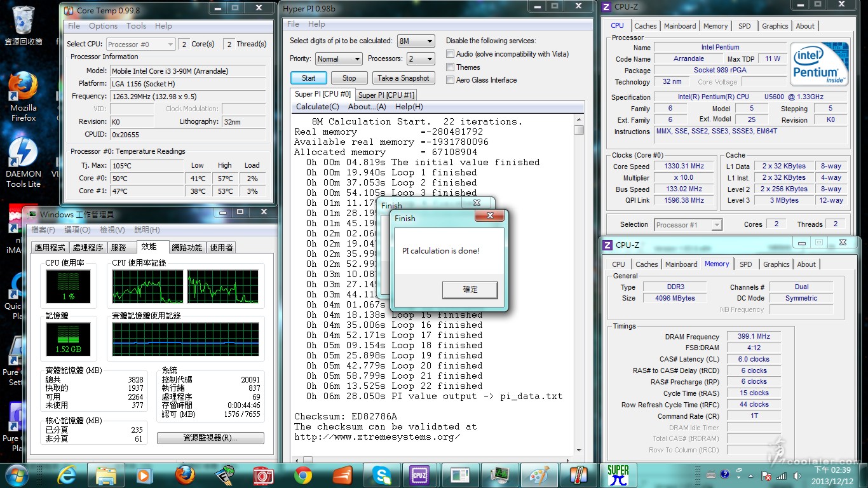Select Super PI [CPU #0] tab
Viewport: 868px width, 488px height.
[323, 94]
